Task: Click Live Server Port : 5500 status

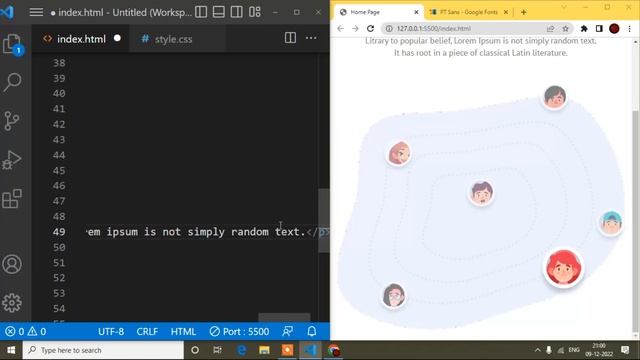Action: pos(239,331)
